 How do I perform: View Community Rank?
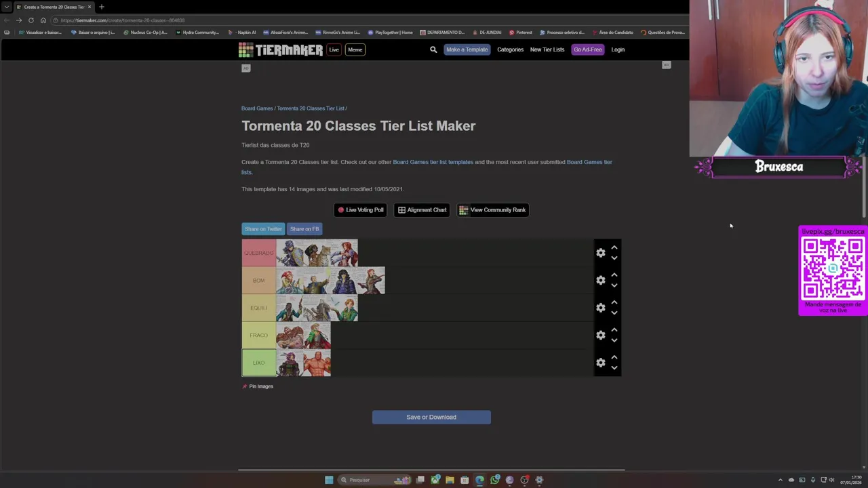coord(492,210)
